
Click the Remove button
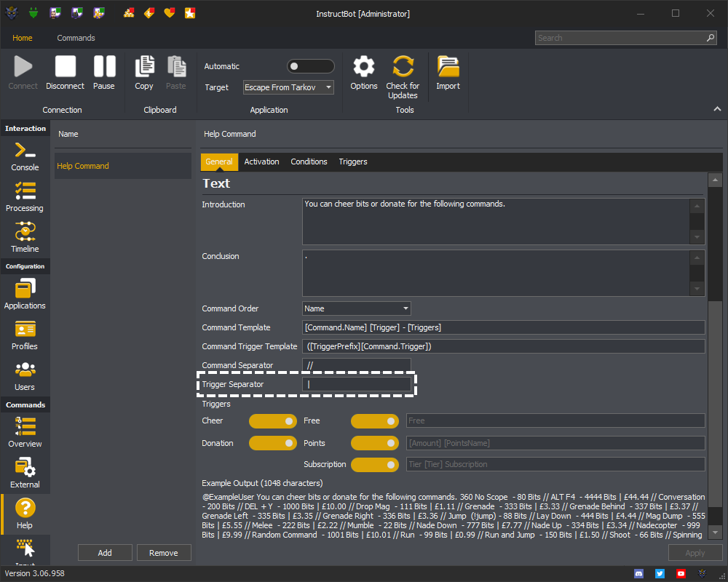(x=164, y=553)
